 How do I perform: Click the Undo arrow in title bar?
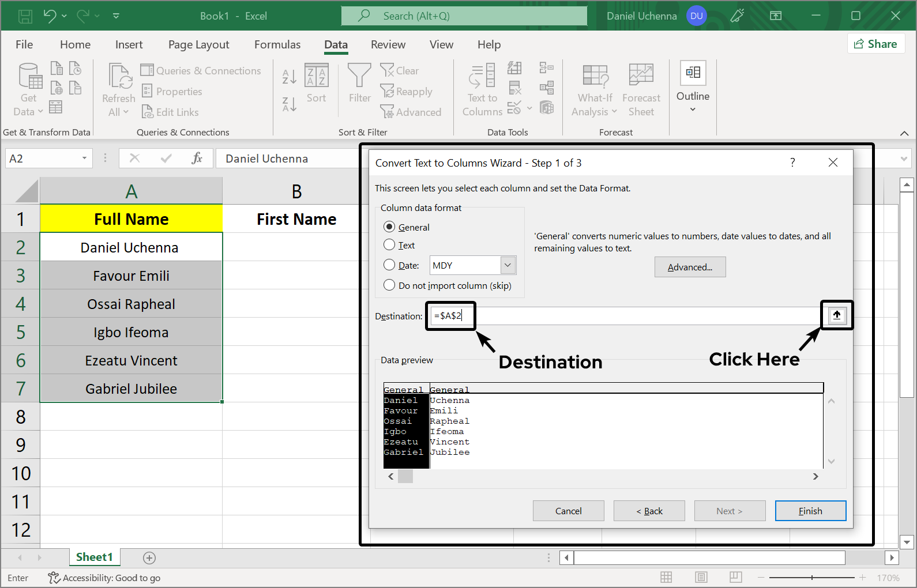(50, 16)
